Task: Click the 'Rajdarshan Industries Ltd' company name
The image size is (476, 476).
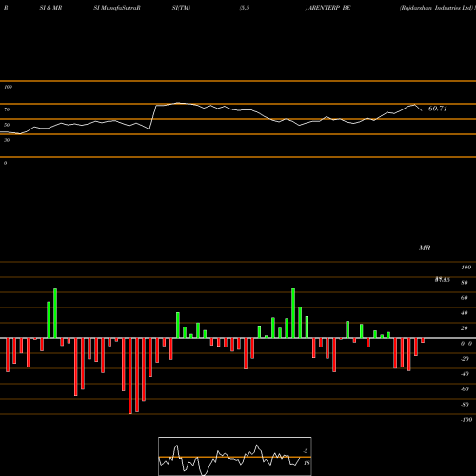Action: (x=436, y=8)
